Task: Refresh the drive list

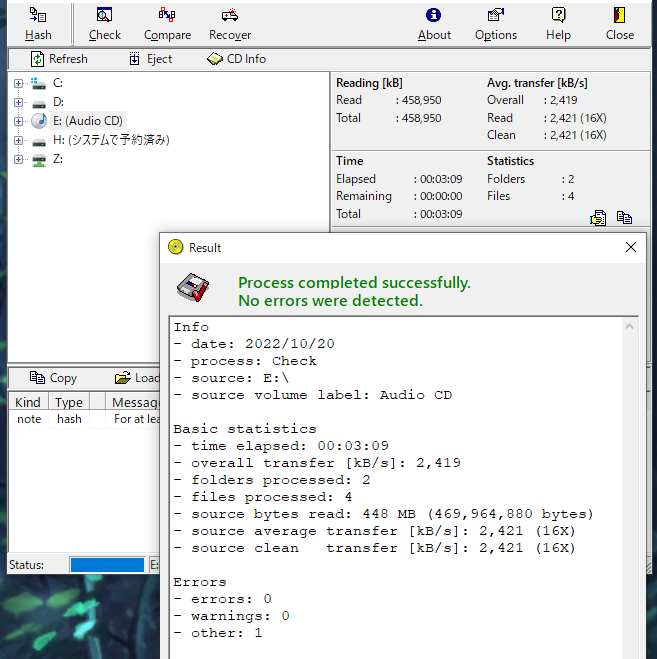Action: (x=58, y=59)
